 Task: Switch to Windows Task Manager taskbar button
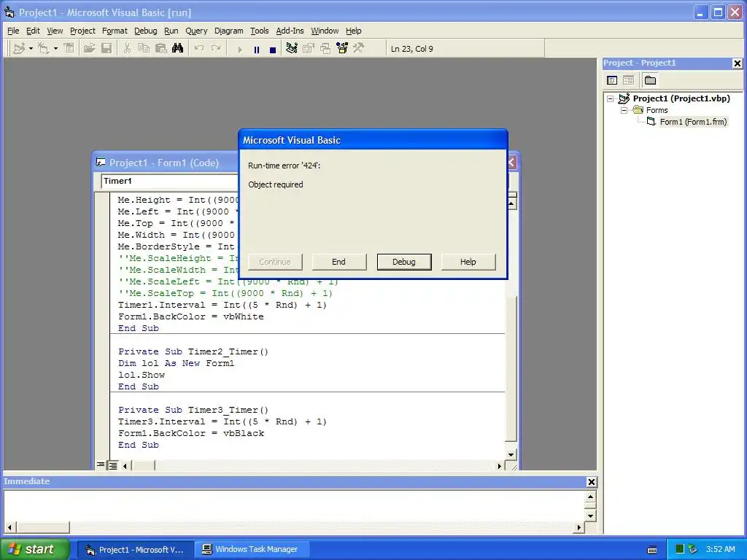tap(253, 550)
